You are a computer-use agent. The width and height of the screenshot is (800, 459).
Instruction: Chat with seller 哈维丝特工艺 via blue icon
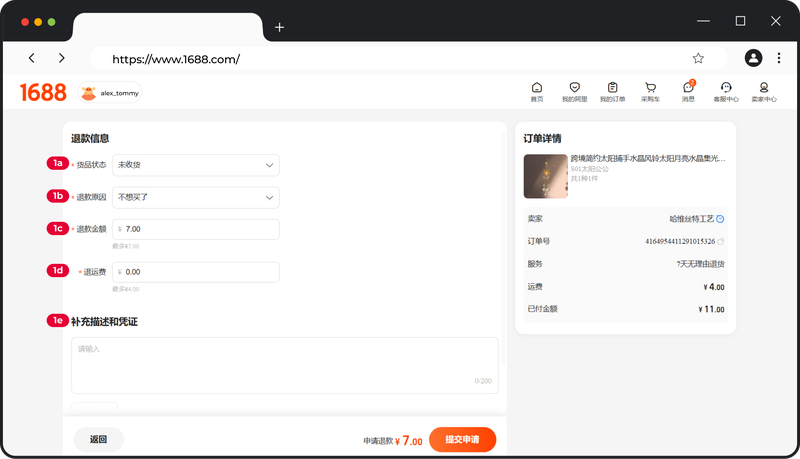[x=721, y=218]
